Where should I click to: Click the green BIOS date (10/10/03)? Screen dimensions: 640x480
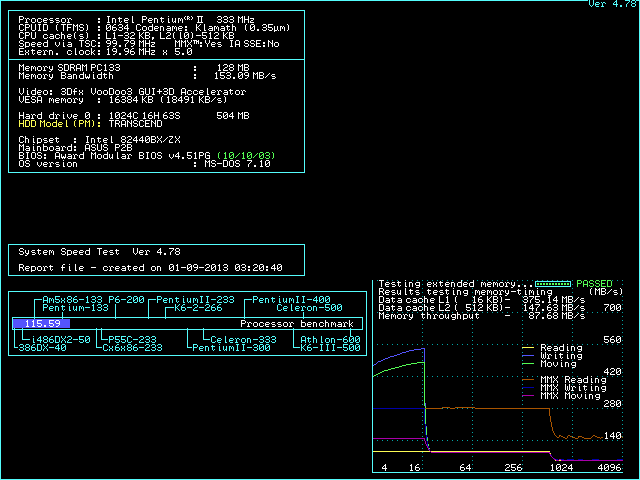click(x=246, y=156)
